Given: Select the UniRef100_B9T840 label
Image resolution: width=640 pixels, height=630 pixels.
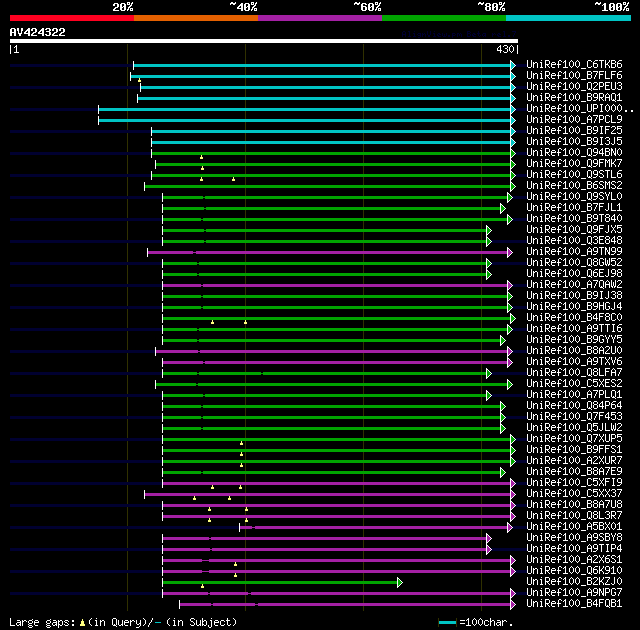Looking at the screenshot, I should point(574,219).
